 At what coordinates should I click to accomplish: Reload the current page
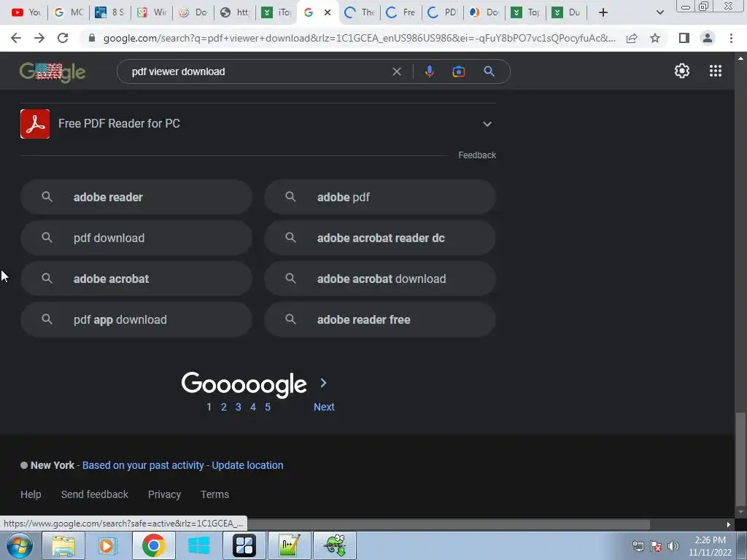click(63, 38)
